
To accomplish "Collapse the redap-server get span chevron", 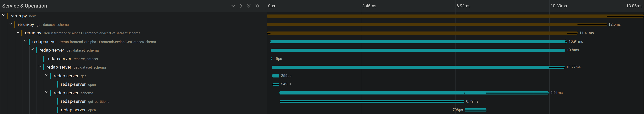I will point(47,75).
